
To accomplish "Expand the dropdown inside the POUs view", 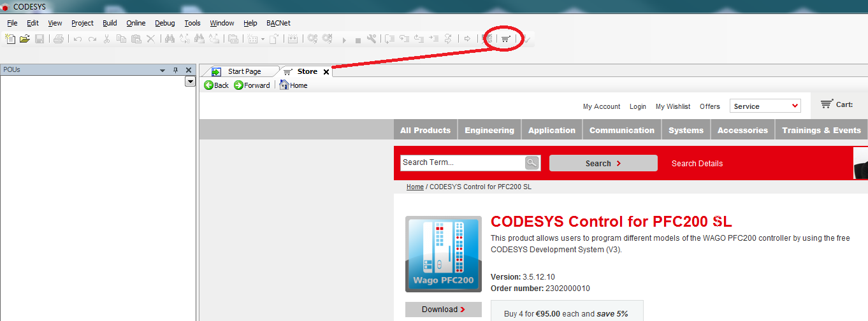I will tap(189, 82).
